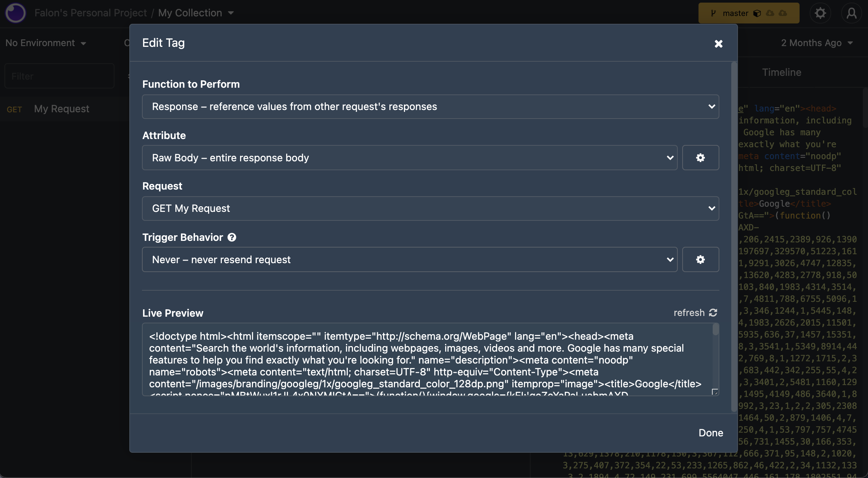Switch to the Timeline tab
Viewport: 868px width, 478px height.
[x=782, y=72]
